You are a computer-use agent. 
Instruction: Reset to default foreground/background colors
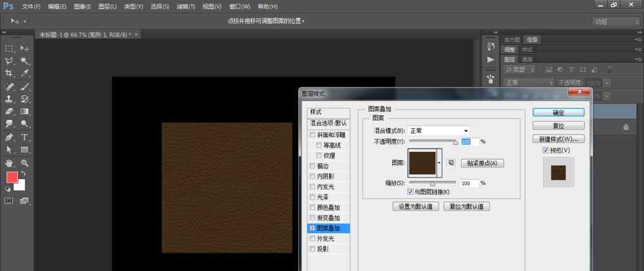click(8, 189)
